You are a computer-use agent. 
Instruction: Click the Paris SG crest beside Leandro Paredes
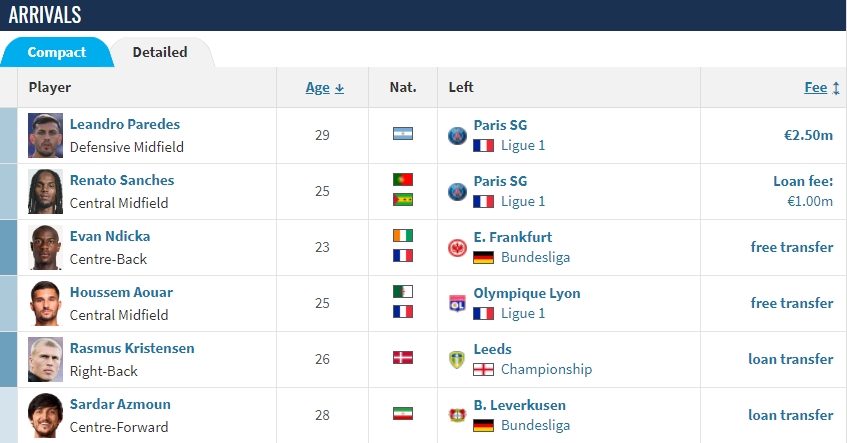pyautogui.click(x=458, y=136)
